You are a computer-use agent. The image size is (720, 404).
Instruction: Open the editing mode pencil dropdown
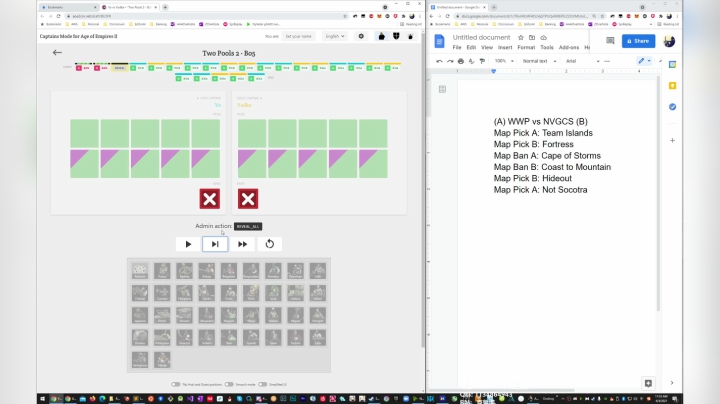click(644, 61)
